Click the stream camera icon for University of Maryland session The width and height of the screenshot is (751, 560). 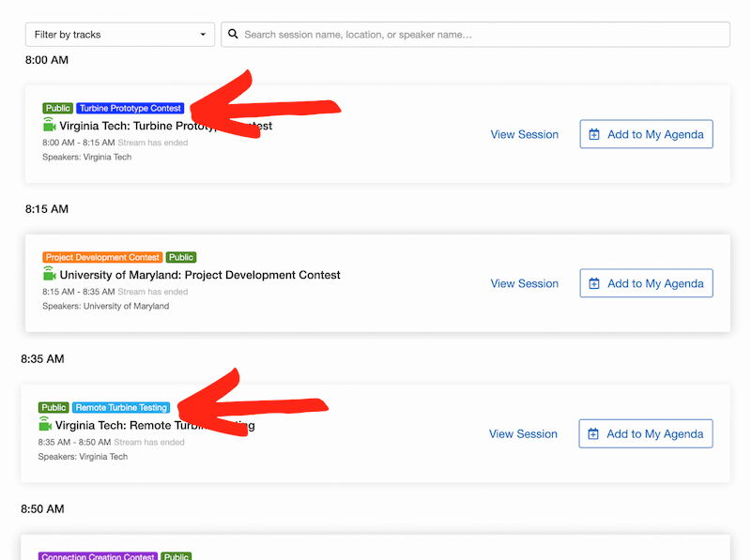pyautogui.click(x=50, y=274)
